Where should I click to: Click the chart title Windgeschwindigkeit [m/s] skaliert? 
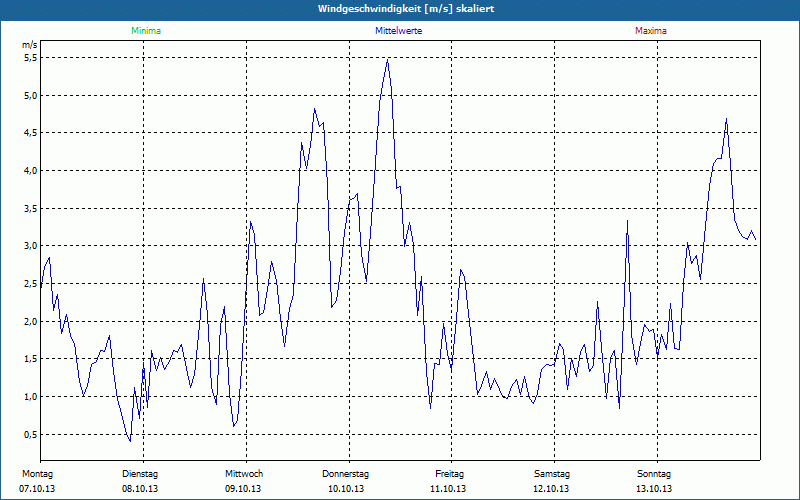[406, 9]
